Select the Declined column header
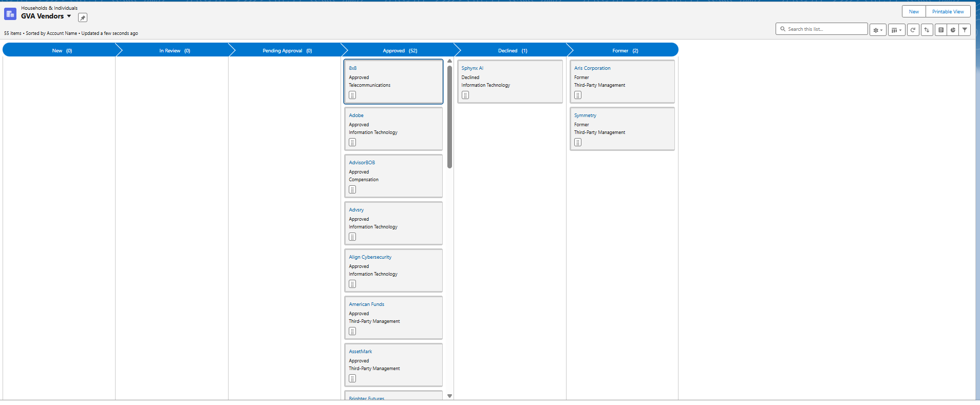Image resolution: width=980 pixels, height=405 pixels. pos(512,51)
